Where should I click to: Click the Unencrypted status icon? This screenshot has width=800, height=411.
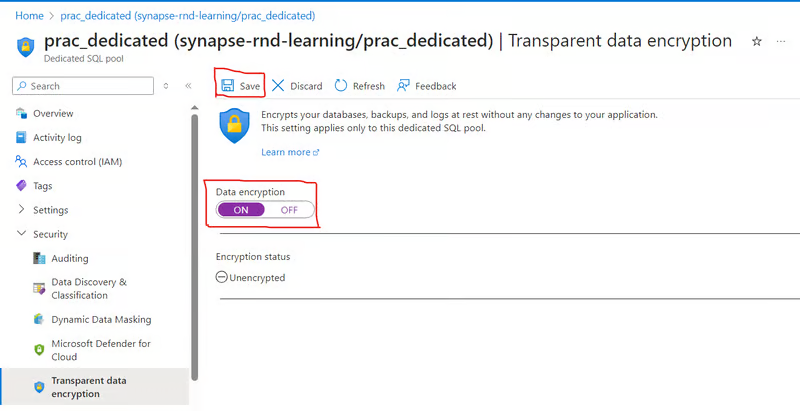[x=221, y=277]
